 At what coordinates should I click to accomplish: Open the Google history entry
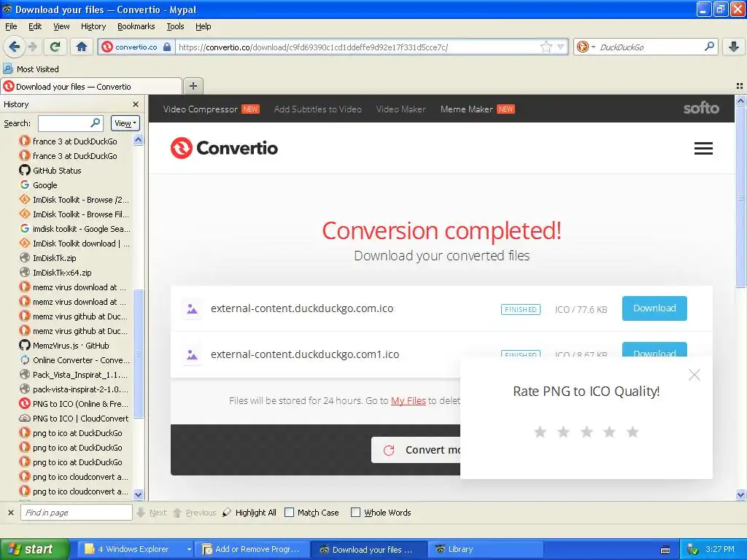[x=44, y=185]
